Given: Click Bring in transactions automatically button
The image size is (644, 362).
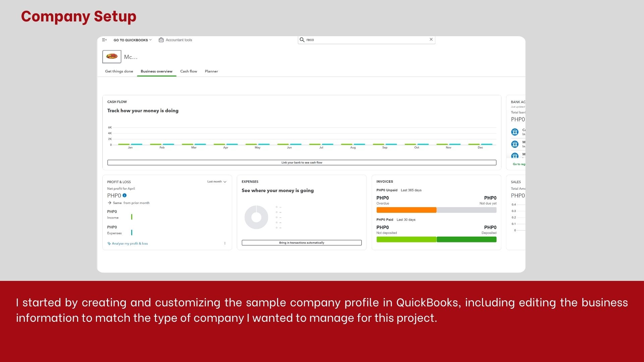Looking at the screenshot, I should click(x=302, y=243).
